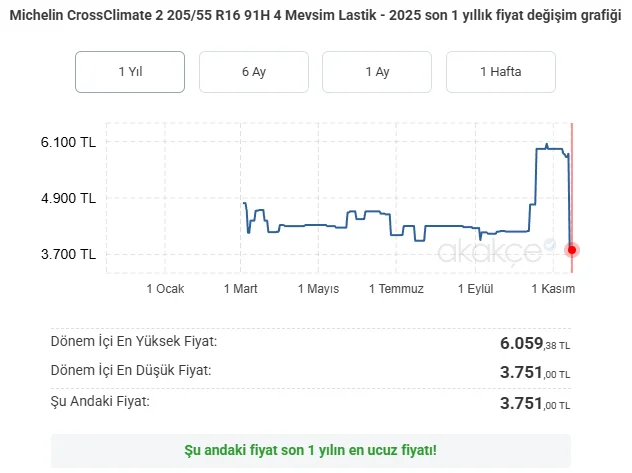This screenshot has width=632, height=473.
Task: Click the 1 Kasım date label
Action: point(552,289)
